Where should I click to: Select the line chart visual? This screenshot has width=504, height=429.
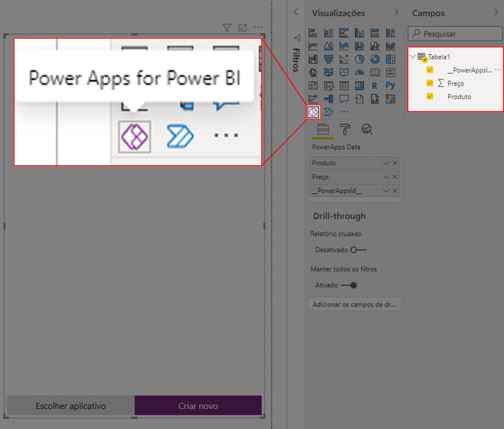[x=313, y=46]
